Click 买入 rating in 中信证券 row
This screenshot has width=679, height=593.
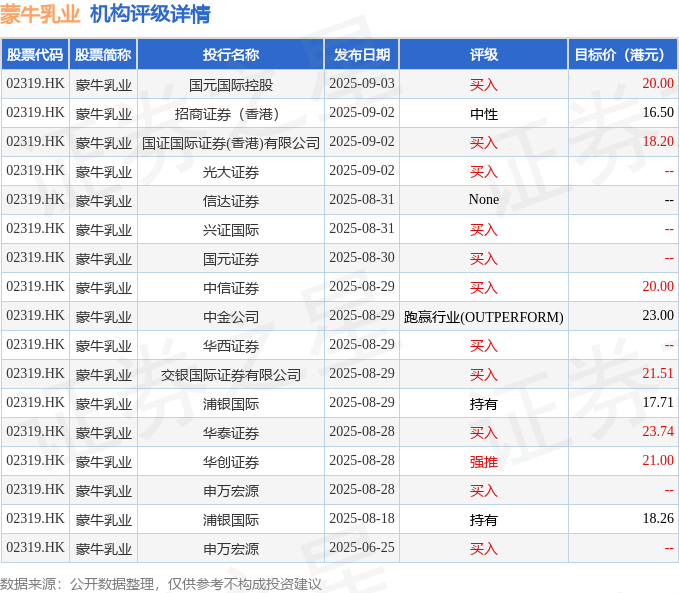(x=484, y=288)
